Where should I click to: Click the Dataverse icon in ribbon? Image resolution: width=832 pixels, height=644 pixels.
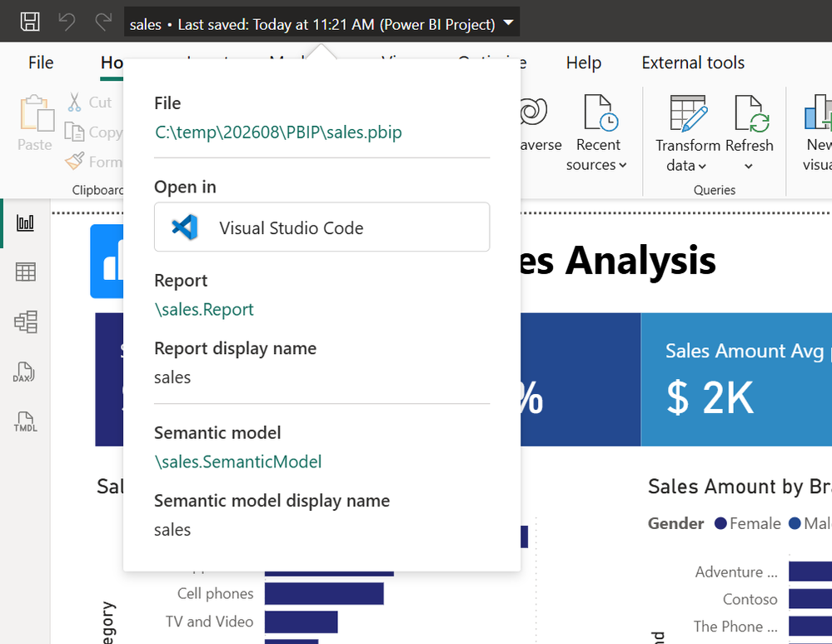tap(533, 112)
